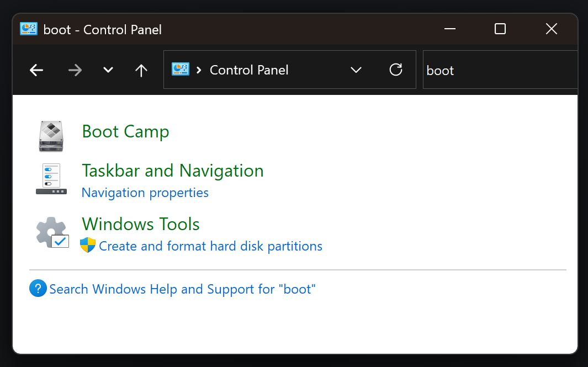Screen dimensions: 588x367
Task: Click the Control Panel icon in title bar
Action: (29, 29)
